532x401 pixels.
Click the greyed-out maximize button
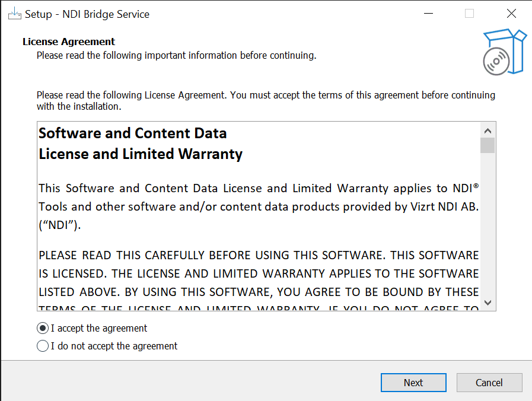(469, 14)
